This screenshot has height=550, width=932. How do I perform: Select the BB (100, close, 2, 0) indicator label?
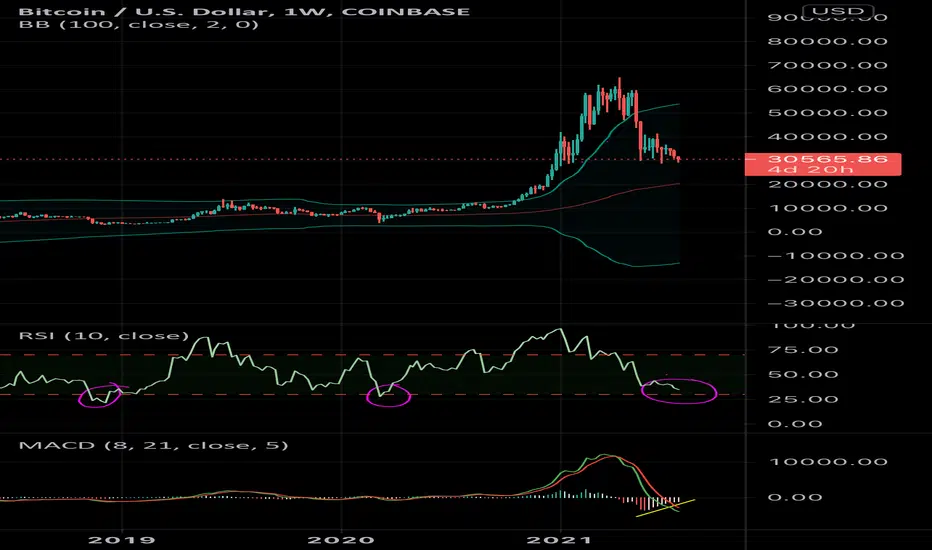point(138,25)
